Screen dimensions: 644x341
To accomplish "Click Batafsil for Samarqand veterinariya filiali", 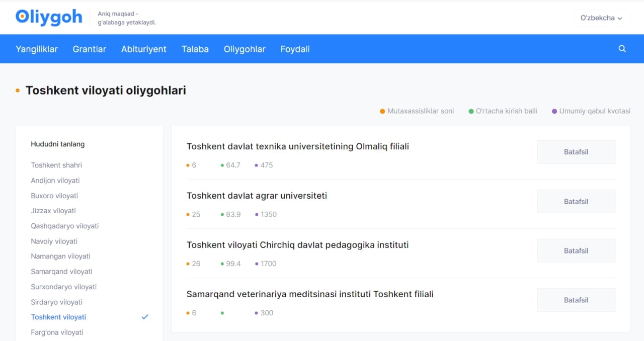I will click(x=576, y=300).
